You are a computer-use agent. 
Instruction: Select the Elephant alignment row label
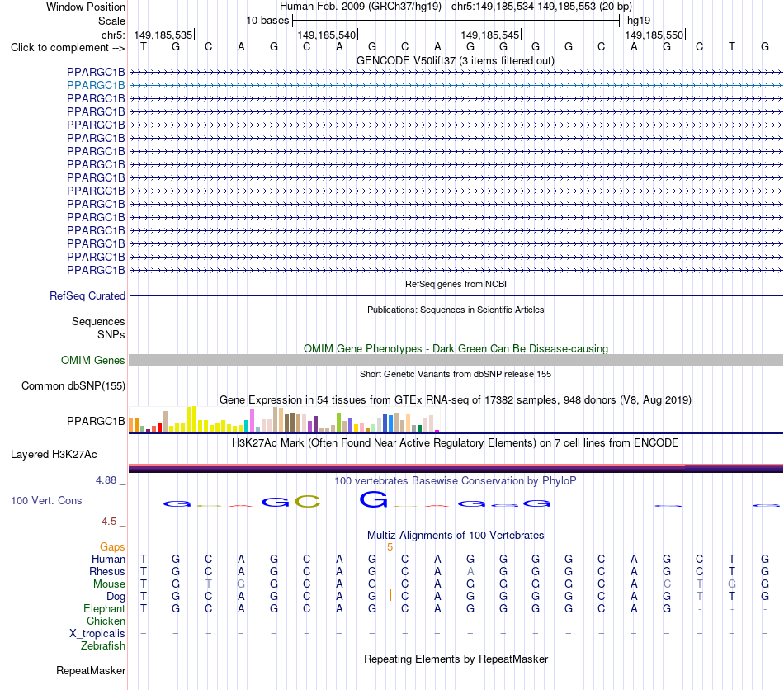click(x=104, y=608)
